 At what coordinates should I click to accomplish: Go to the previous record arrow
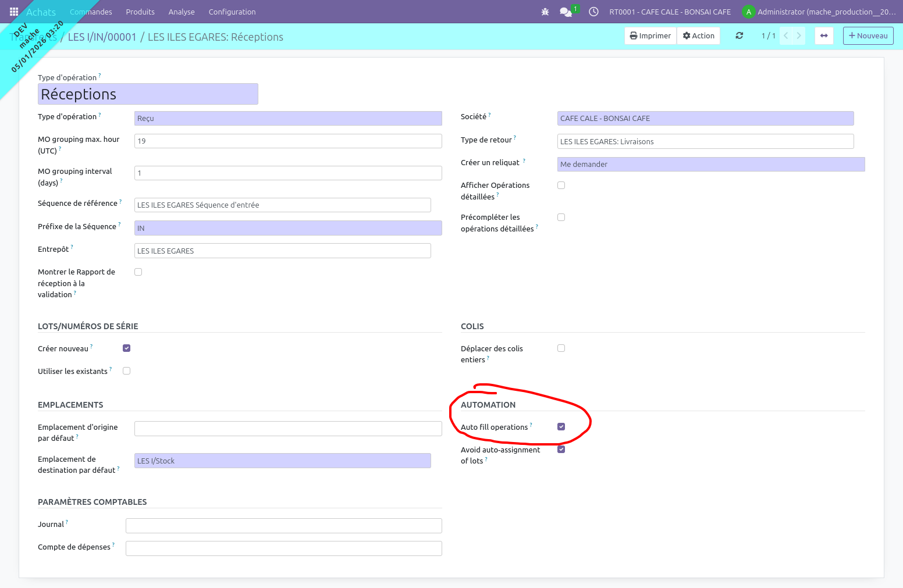click(x=786, y=36)
